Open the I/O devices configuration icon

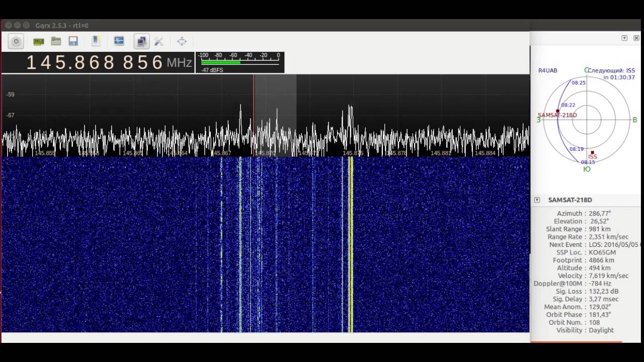pyautogui.click(x=39, y=41)
